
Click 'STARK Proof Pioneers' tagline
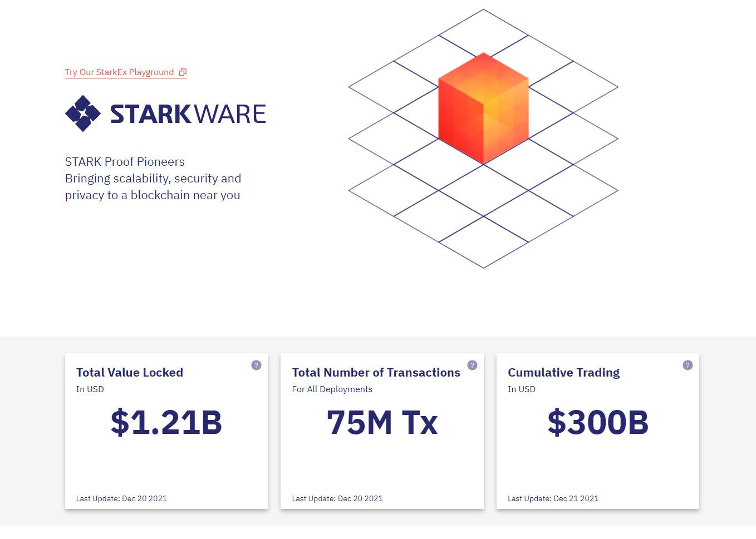(x=125, y=162)
